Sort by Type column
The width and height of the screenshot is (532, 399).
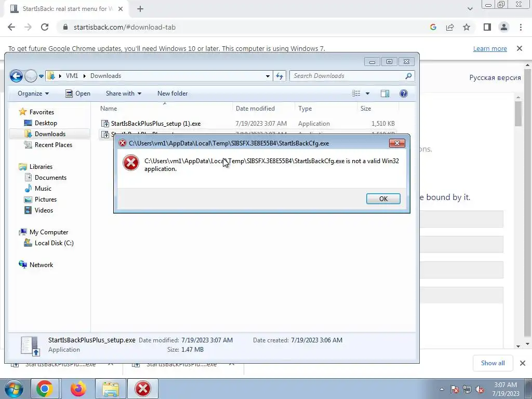[x=326, y=109]
